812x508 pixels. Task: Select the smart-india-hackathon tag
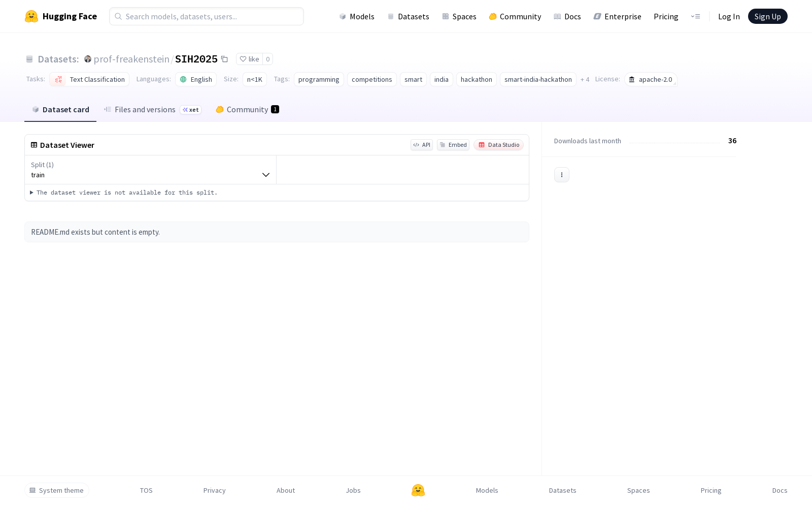pyautogui.click(x=538, y=79)
